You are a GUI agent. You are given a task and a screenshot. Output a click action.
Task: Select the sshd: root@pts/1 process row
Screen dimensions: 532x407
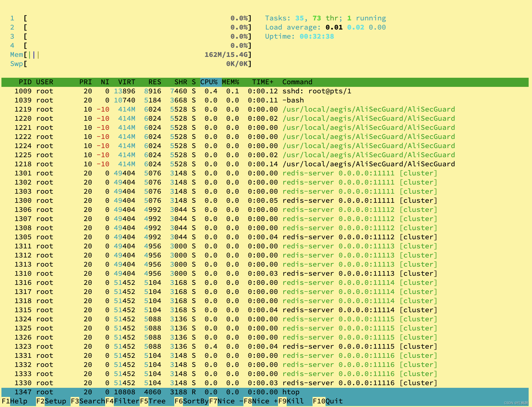265,91
